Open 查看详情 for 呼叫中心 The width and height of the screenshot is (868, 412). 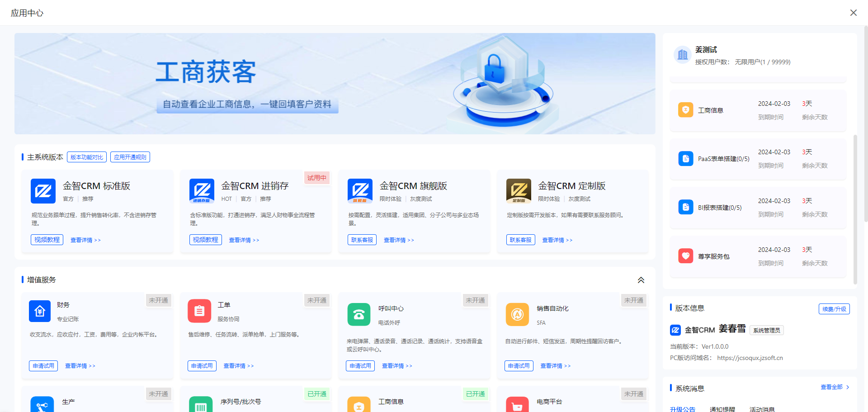point(397,366)
